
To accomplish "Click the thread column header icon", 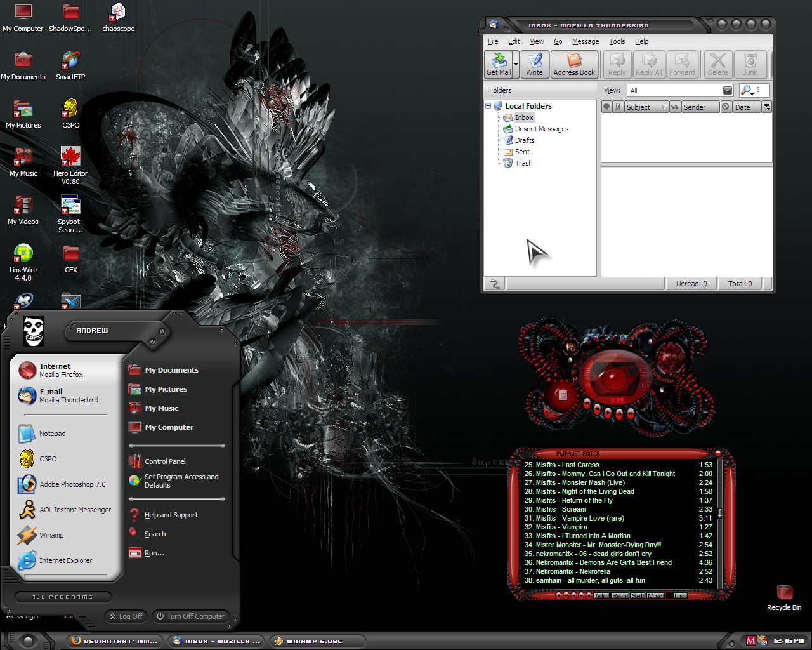I will (x=606, y=107).
